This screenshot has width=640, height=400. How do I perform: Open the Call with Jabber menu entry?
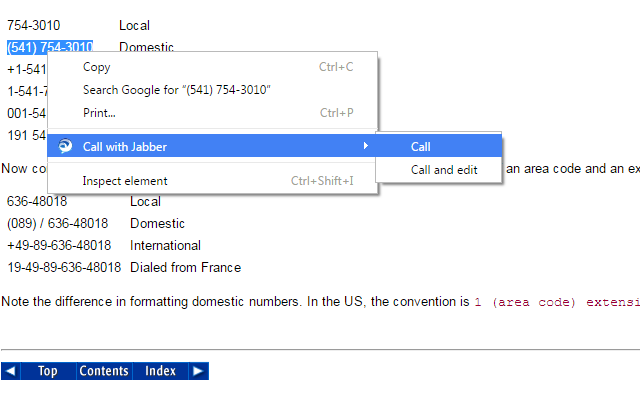coord(125,146)
